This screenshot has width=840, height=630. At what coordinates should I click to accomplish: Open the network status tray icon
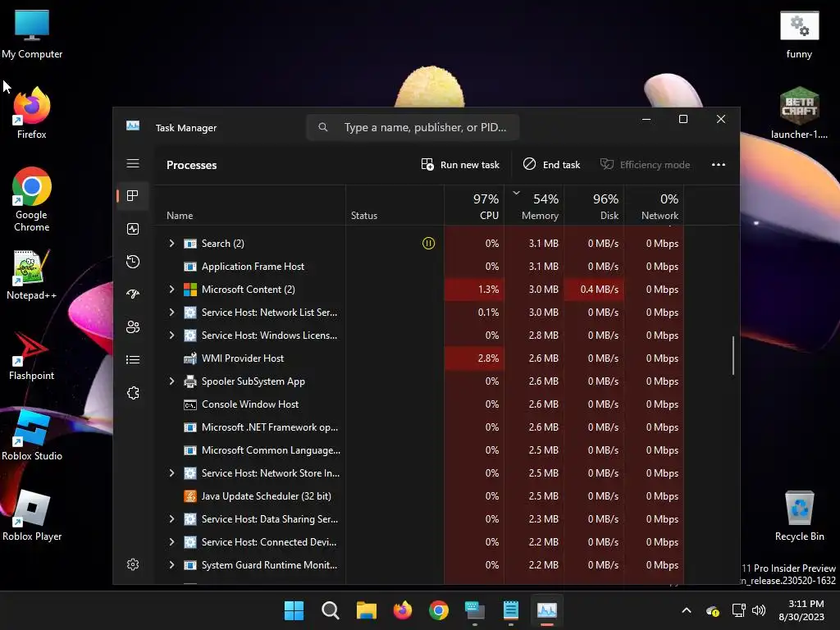(x=739, y=610)
